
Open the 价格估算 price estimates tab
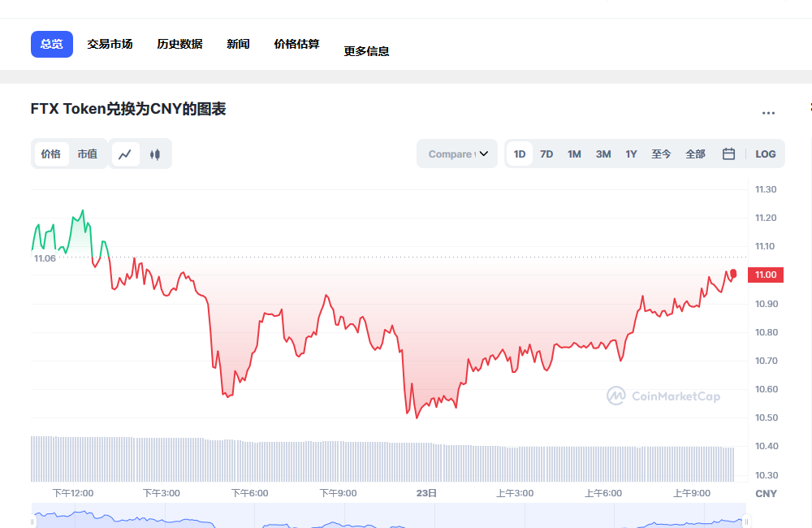[296, 44]
